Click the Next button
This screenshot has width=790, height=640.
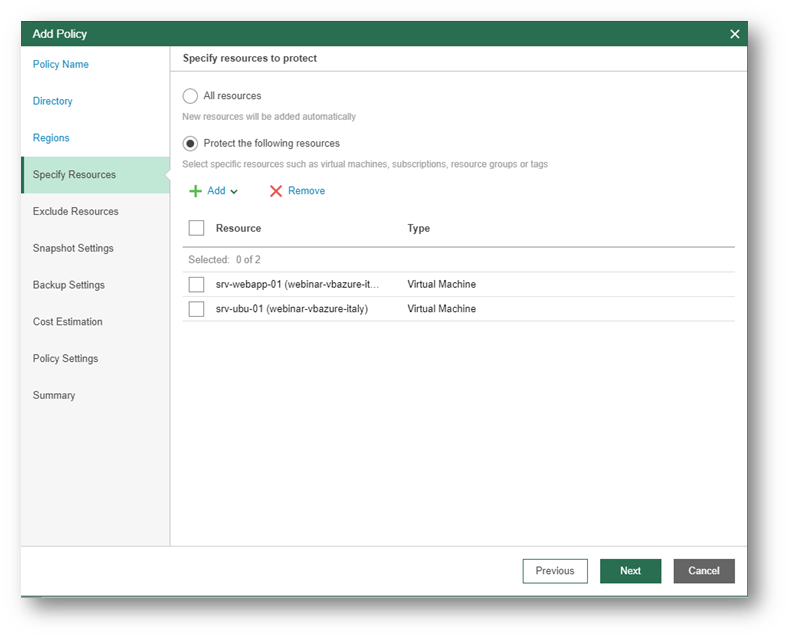[630, 571]
